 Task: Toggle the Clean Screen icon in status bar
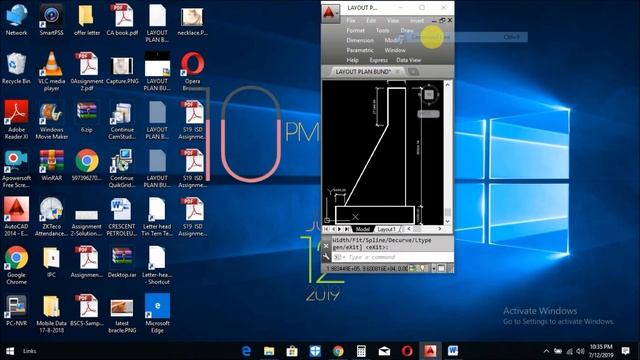(x=441, y=268)
